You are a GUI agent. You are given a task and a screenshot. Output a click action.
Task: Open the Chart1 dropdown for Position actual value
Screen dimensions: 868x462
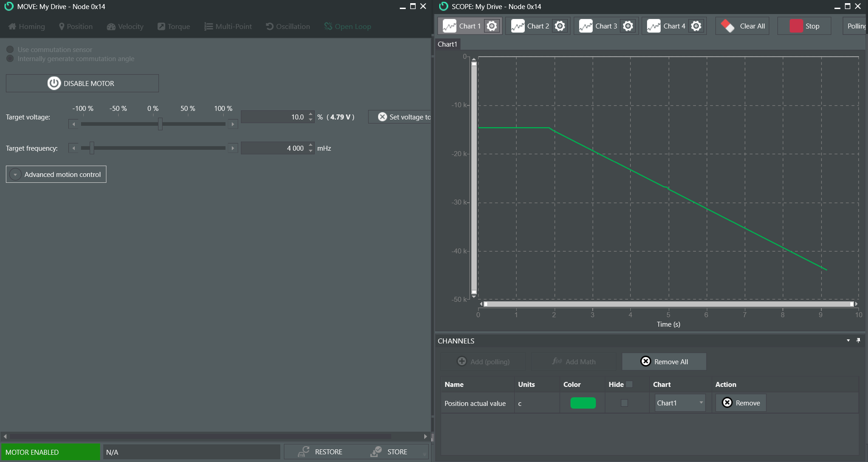[680, 403]
